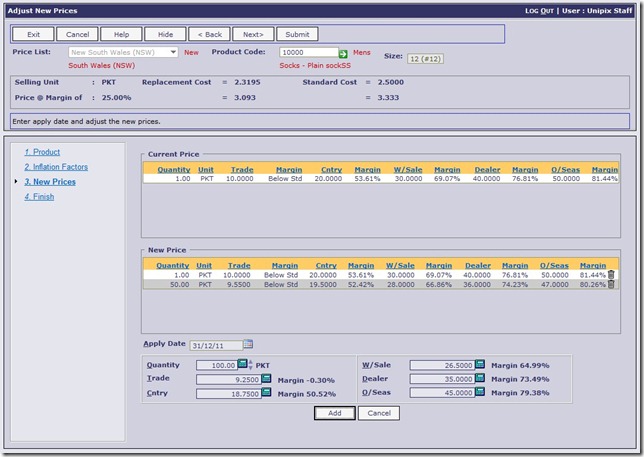
Task: Delete the 1.00 quantity new price row
Action: click(611, 274)
